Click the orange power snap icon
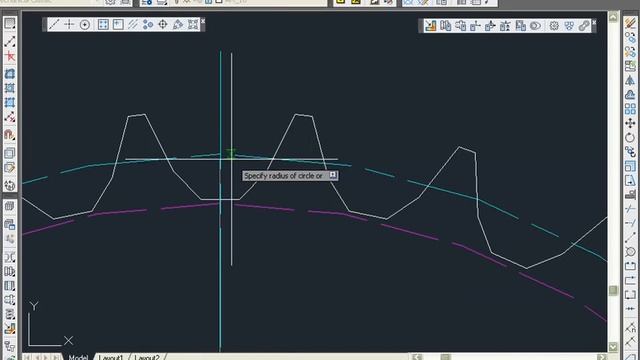The image size is (640, 360). (431, 26)
